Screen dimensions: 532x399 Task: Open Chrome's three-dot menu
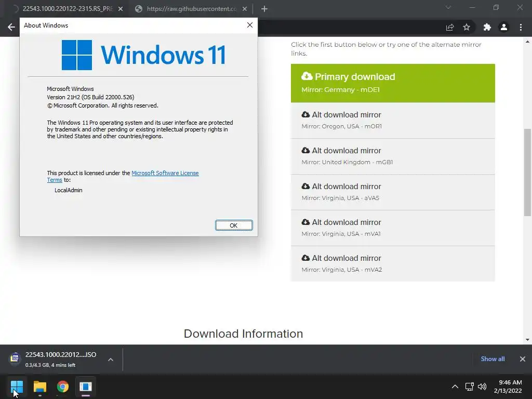521,27
